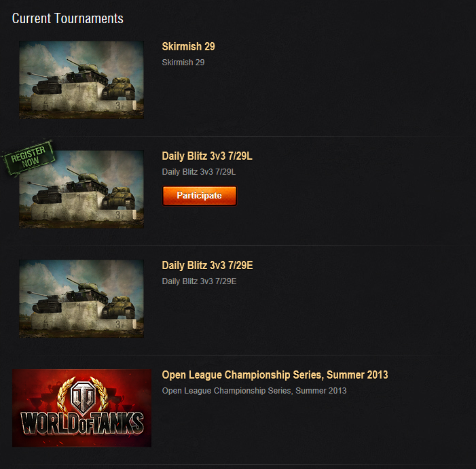
Task: Select the gray Daily Blitz 3v3 7/29L description
Action: pos(199,172)
